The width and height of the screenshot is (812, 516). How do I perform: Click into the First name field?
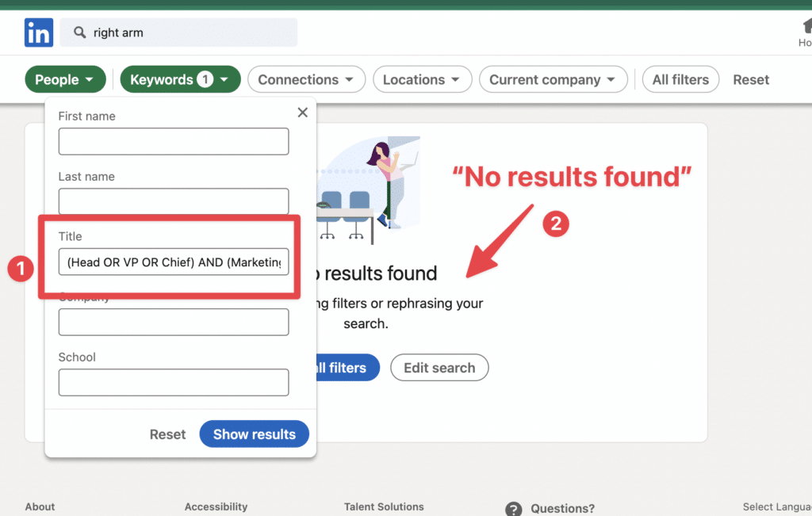click(x=174, y=141)
